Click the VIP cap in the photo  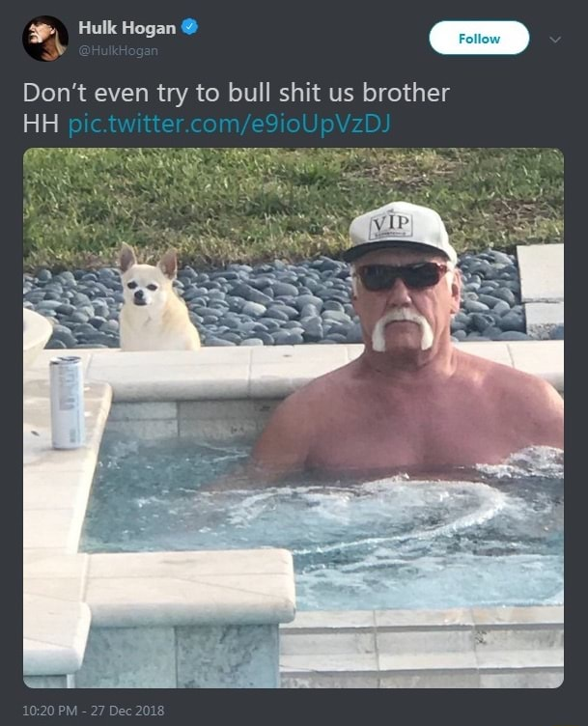(x=399, y=232)
